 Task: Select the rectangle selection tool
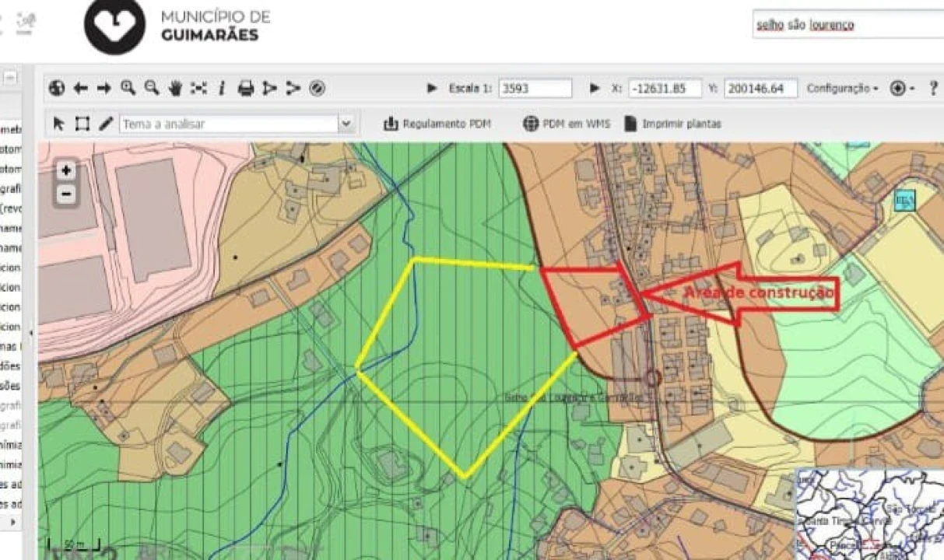[x=82, y=124]
